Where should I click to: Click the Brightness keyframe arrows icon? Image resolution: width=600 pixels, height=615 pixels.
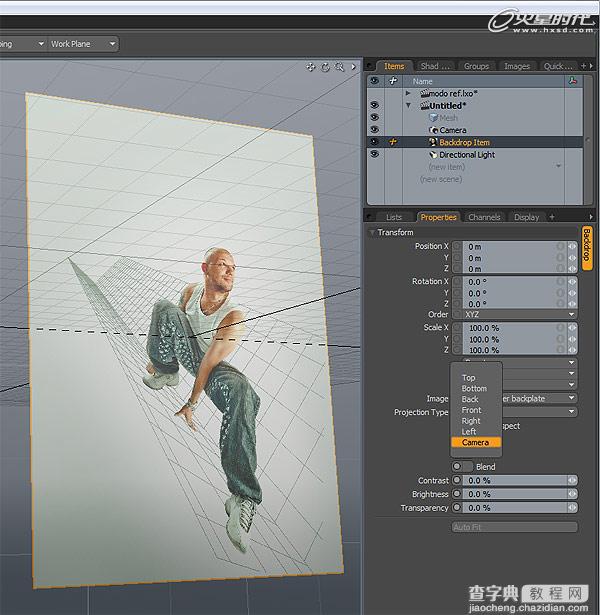573,494
